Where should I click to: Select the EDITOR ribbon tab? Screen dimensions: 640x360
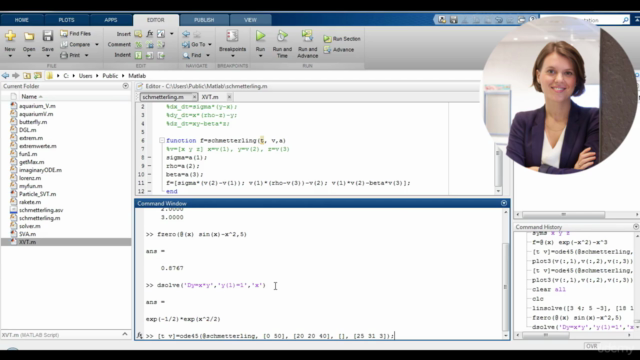pyautogui.click(x=156, y=20)
